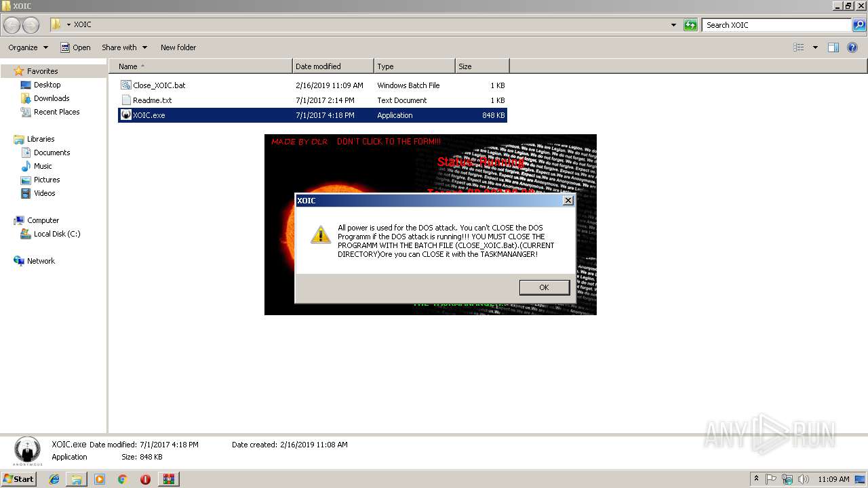The height and width of the screenshot is (488, 868).
Task: Click XOIC in the address bar
Action: pyautogui.click(x=82, y=24)
